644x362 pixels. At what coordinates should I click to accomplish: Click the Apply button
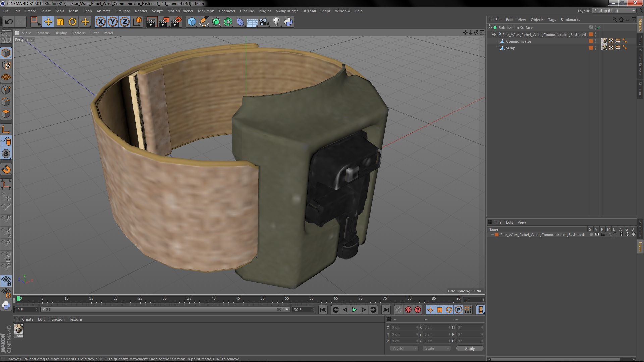tap(470, 349)
